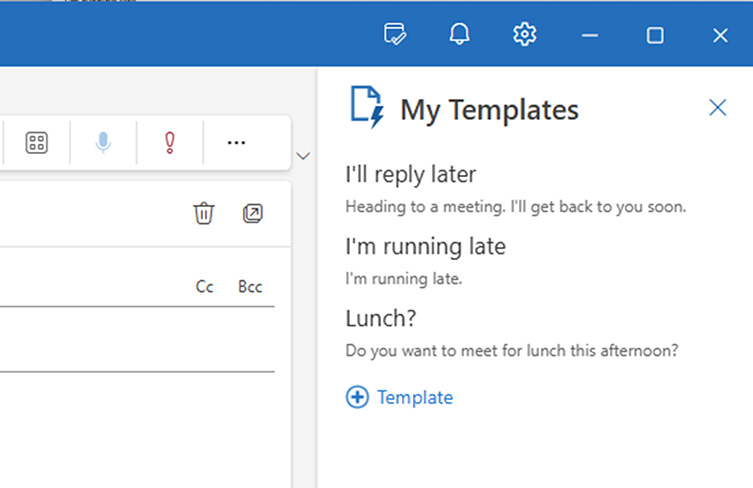
Task: Show the Cc field
Action: point(205,287)
